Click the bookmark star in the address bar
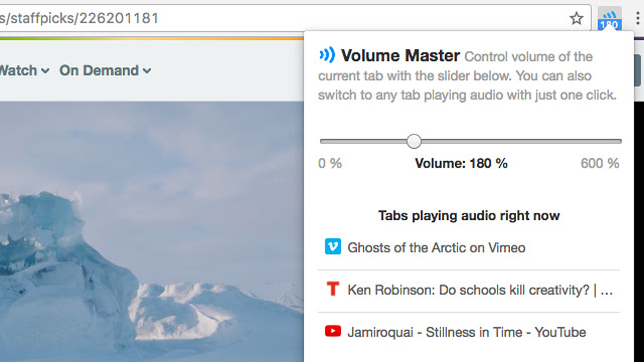Viewport: 644px width, 362px height. [576, 19]
